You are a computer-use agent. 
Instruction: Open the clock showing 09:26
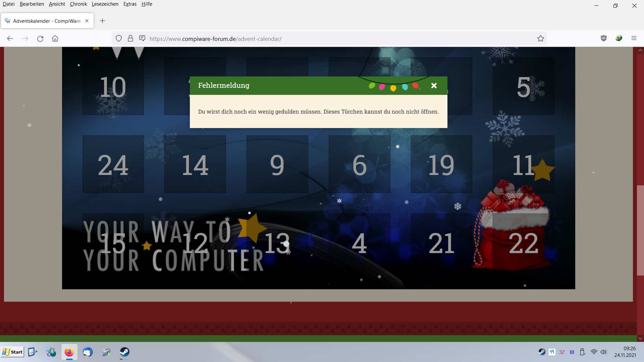click(x=625, y=352)
